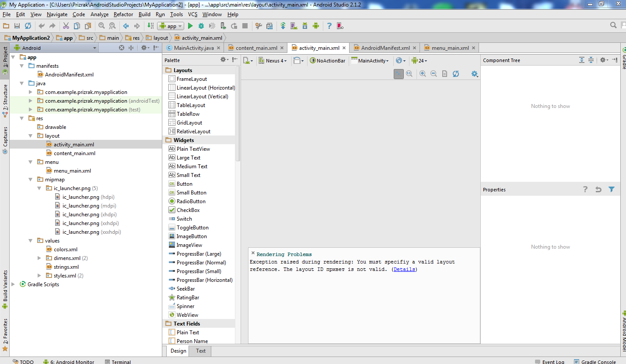The height and width of the screenshot is (364, 626).
Task: Open the Nexus 4 device dropdown
Action: pyautogui.click(x=273, y=61)
